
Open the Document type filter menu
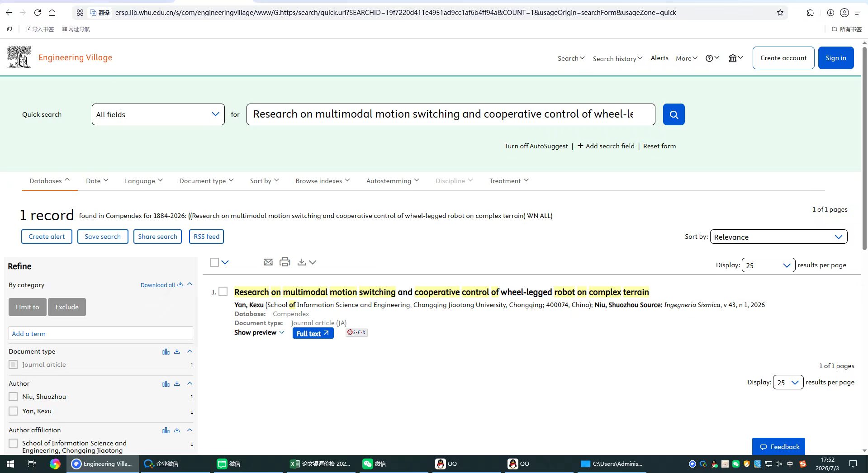point(206,181)
